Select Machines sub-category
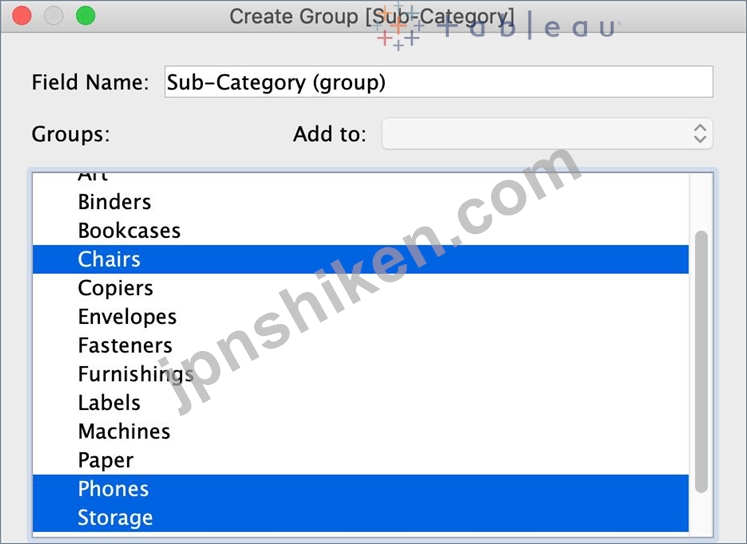The height and width of the screenshot is (544, 747). point(361,432)
